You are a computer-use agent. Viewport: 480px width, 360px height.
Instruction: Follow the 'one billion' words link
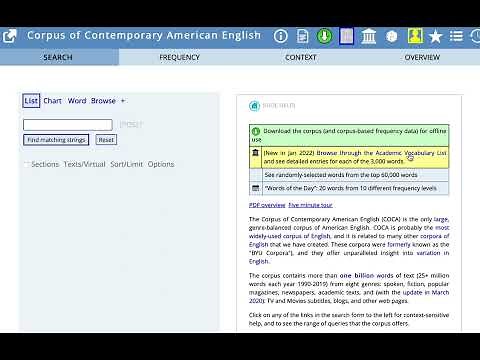click(357, 276)
